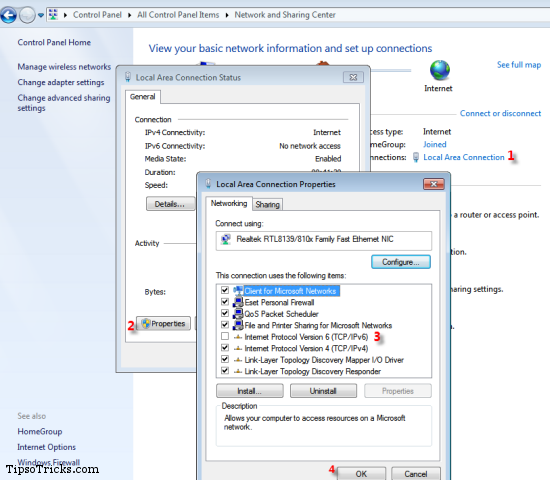Click QoS Packet Scheduler icon
The width and height of the screenshot is (550, 480).
[x=238, y=314]
